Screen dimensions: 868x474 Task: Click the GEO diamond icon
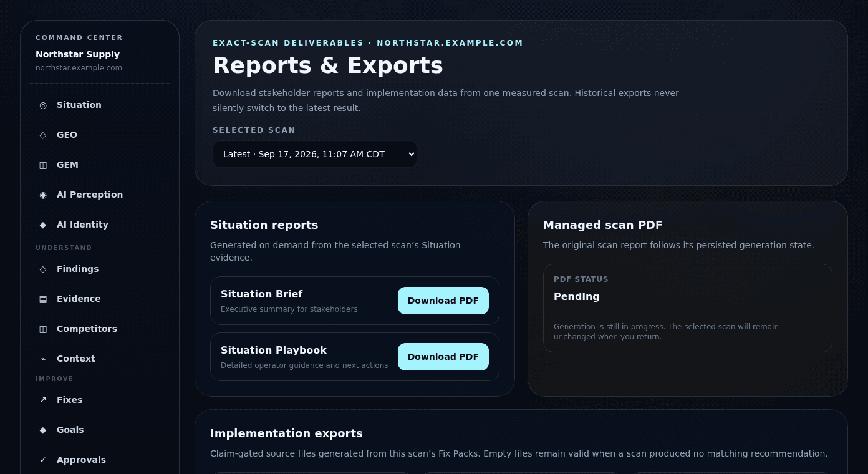pyautogui.click(x=43, y=135)
